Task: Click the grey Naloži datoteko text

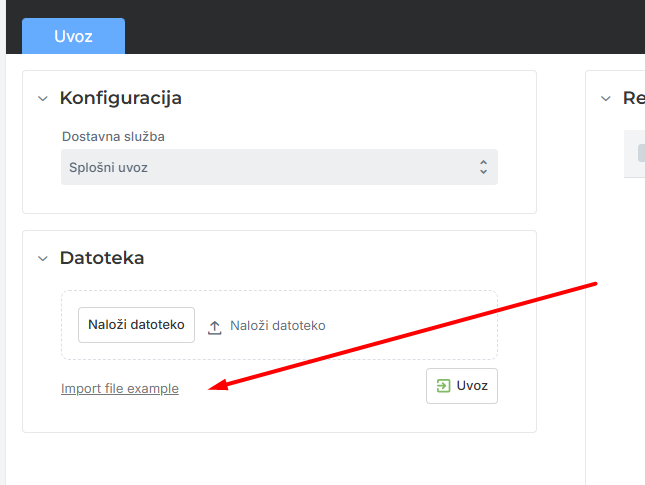Action: pos(278,326)
